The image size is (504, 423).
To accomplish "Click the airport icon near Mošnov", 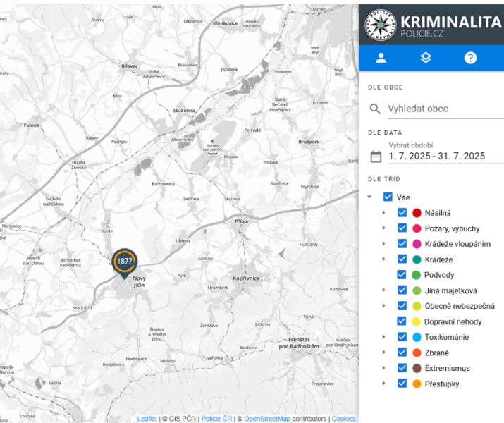I will pos(212,141).
